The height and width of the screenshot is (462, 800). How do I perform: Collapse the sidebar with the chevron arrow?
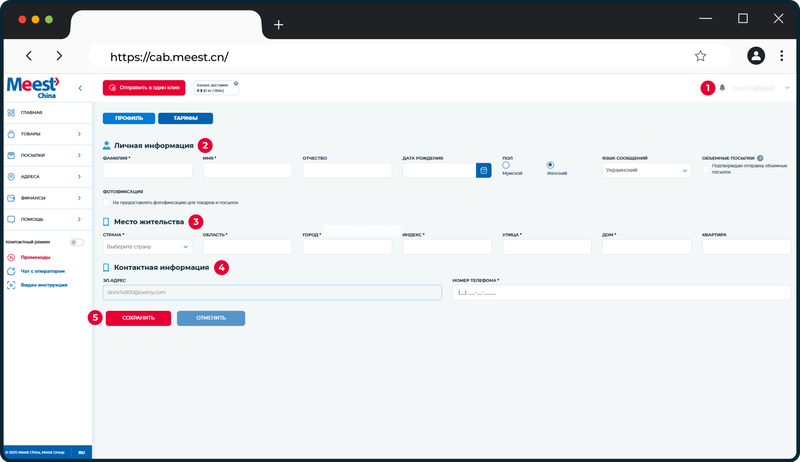coord(80,88)
